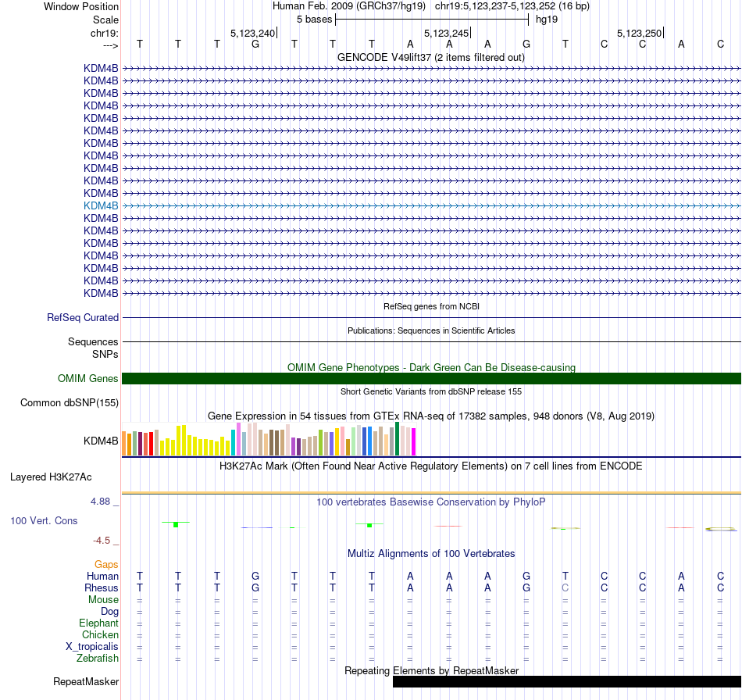Click the RefSeq Curated horizontal gene line
This screenshot has height=700, width=742.
point(432,318)
